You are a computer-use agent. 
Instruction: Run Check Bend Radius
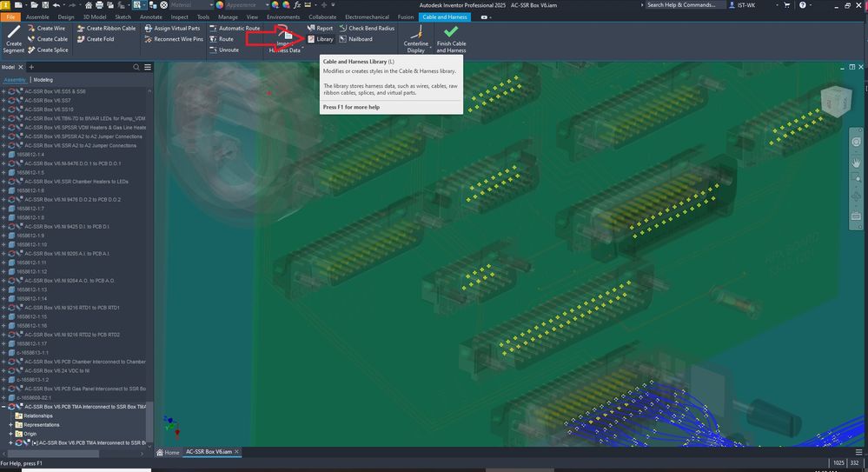[367, 29]
